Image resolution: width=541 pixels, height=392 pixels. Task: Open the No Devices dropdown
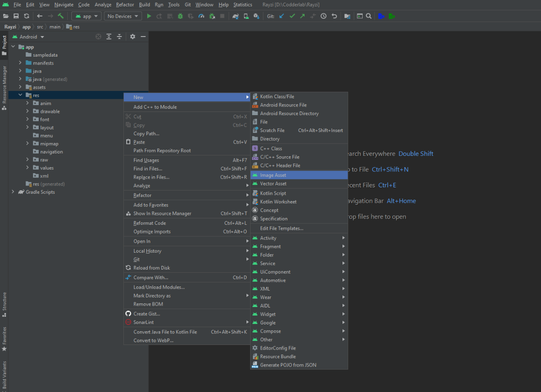pyautogui.click(x=123, y=16)
